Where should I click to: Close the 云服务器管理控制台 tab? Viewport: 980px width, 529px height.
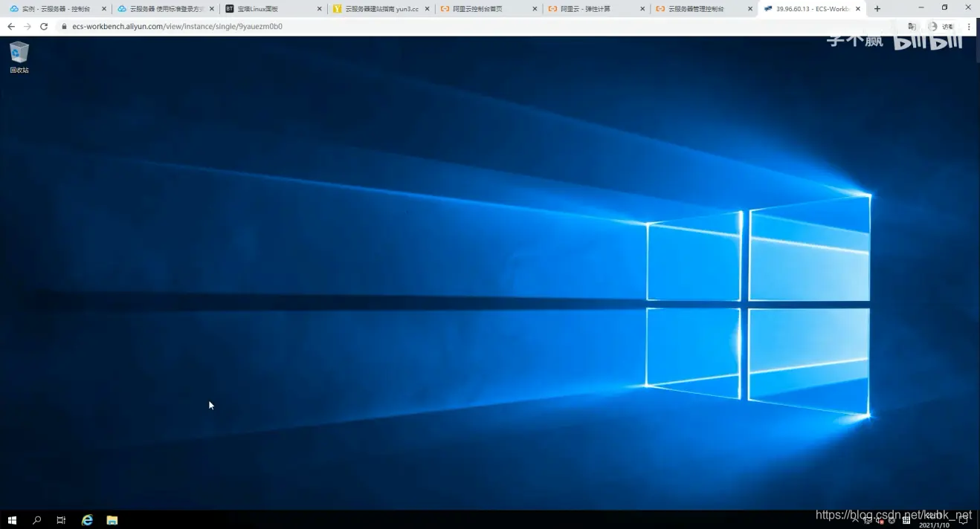pyautogui.click(x=749, y=9)
